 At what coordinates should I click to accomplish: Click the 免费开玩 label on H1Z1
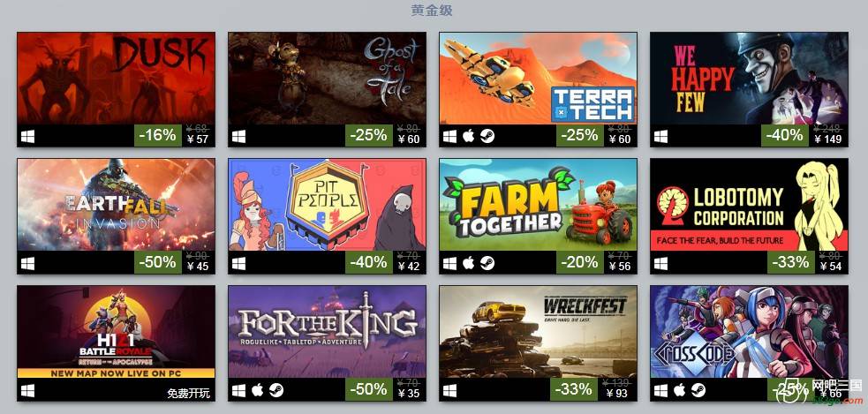coord(189,394)
